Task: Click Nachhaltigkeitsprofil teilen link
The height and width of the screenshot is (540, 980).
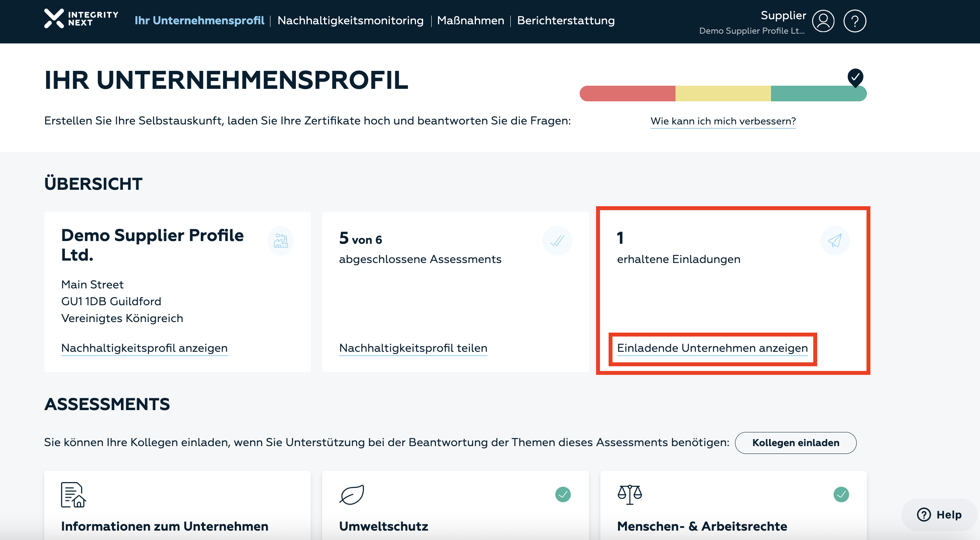Action: tap(413, 348)
